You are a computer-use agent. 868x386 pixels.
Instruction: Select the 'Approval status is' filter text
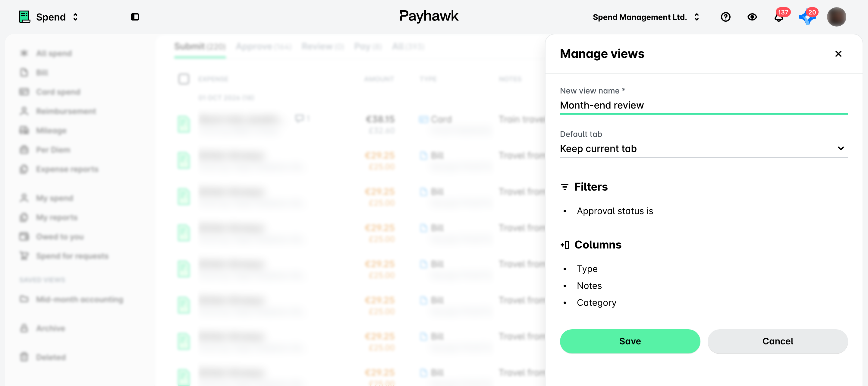coord(615,211)
